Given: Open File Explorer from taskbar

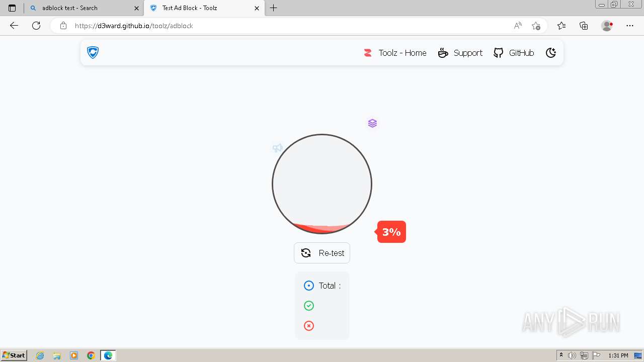Looking at the screenshot, I should [x=57, y=355].
